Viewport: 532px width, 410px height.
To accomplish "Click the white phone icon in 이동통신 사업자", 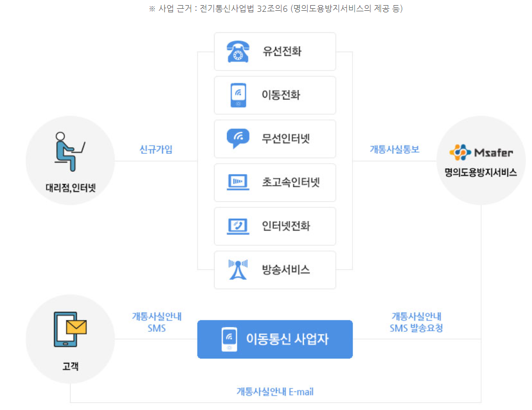I will pyautogui.click(x=229, y=339).
